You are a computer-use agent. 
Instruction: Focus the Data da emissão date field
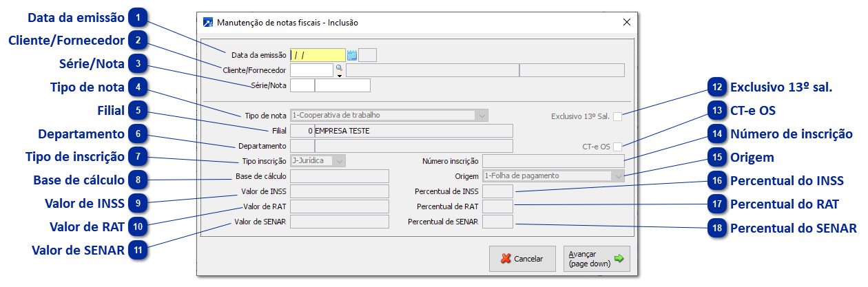click(318, 55)
